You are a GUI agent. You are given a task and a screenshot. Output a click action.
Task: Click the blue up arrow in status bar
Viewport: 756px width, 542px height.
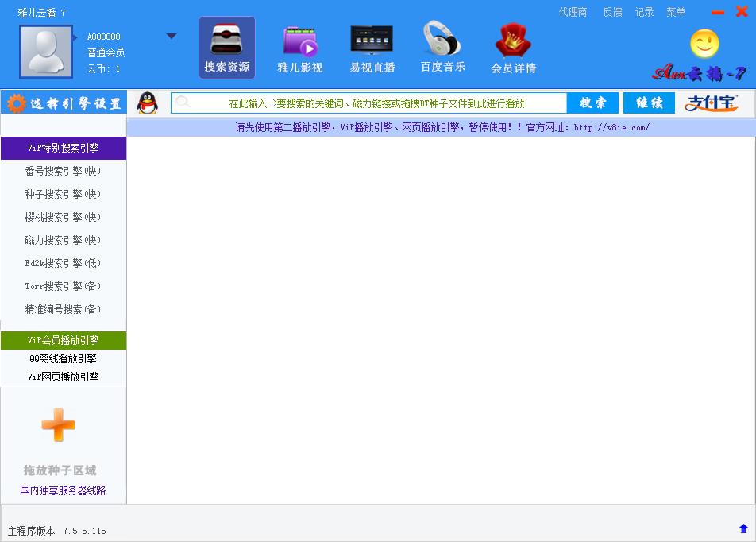[x=743, y=528]
